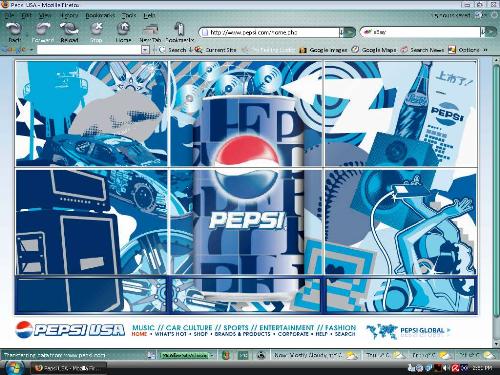
Task: Open the View menu
Action: pyautogui.click(x=45, y=15)
